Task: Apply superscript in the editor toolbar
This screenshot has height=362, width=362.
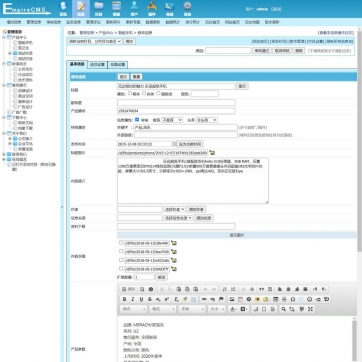Action: (166, 299)
